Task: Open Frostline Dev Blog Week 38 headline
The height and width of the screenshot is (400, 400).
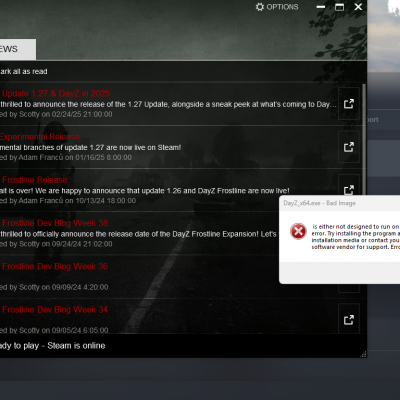Action: [x=55, y=223]
